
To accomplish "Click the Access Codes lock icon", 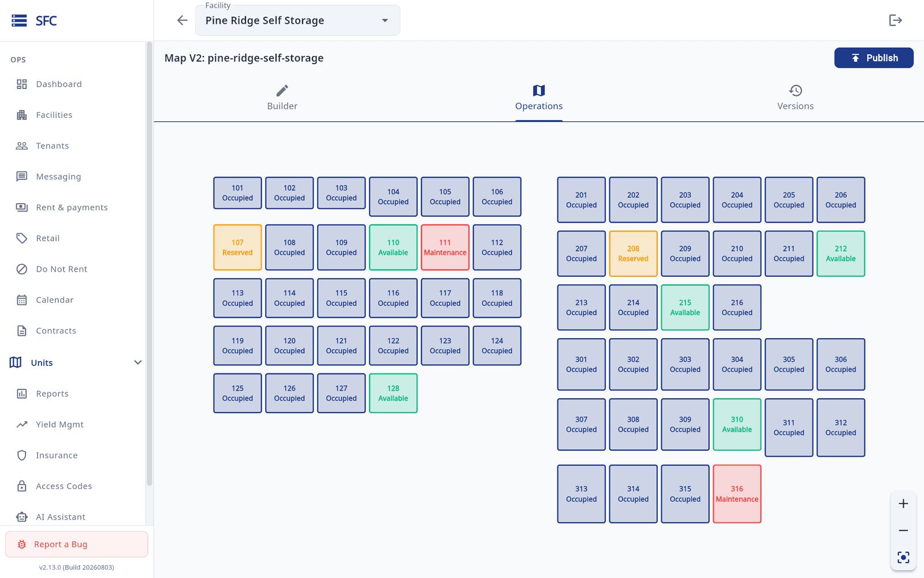I will coord(22,486).
